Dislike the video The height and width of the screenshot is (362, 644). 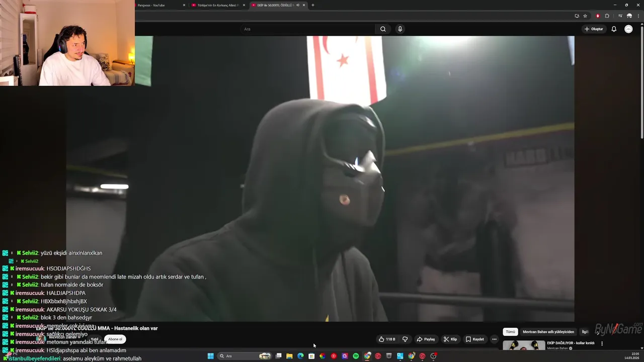coord(405,339)
